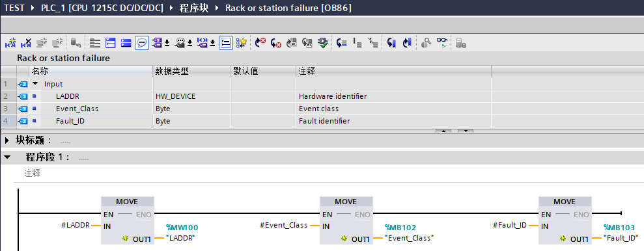644x251 pixels.
Task: Toggle free-form comments speech bubble button
Action: click(142, 43)
